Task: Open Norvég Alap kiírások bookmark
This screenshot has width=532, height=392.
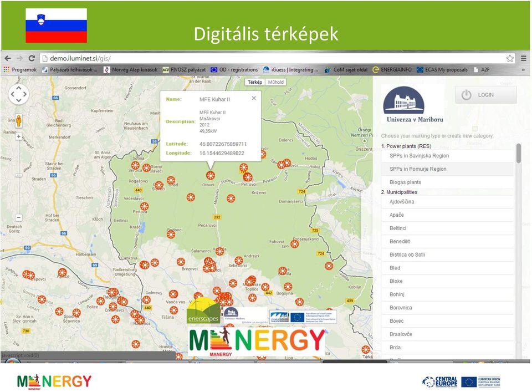Action: tap(131, 69)
